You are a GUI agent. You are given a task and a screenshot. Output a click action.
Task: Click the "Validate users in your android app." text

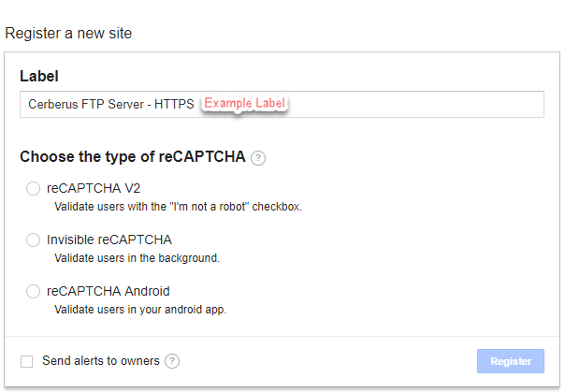[140, 310]
